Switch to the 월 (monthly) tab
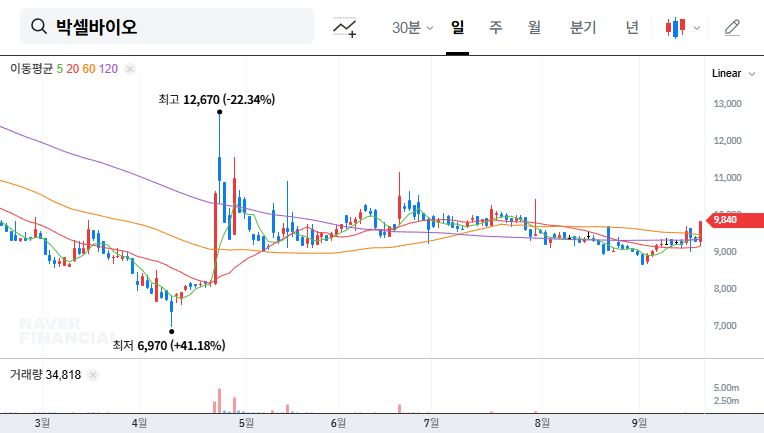Screen dimensions: 764x433 535,27
